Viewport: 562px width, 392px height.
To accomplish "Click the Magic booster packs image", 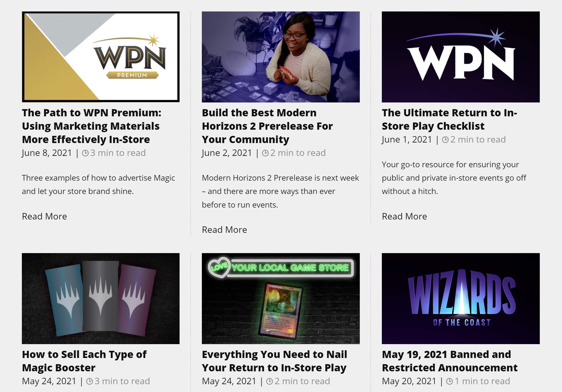I will tap(101, 299).
